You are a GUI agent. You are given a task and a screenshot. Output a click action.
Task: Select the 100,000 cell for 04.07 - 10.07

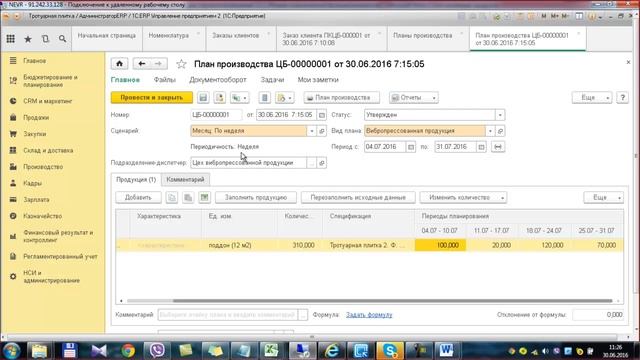tap(440, 245)
